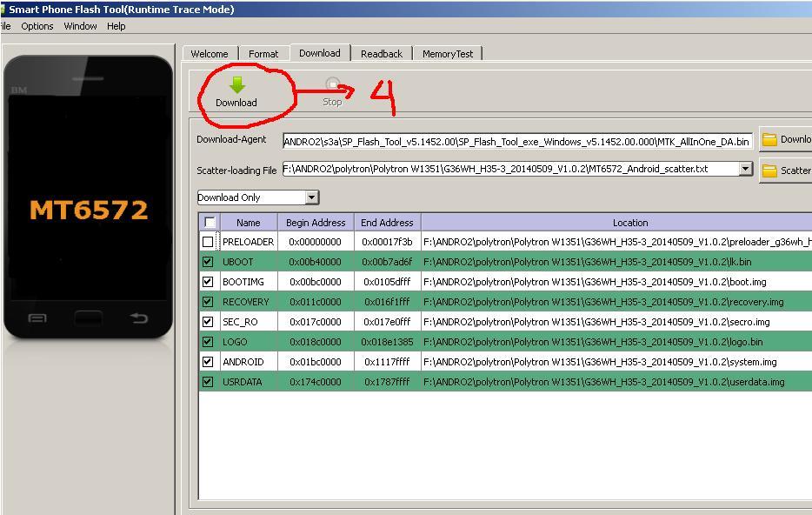The height and width of the screenshot is (515, 812).
Task: Open the Download Only mode dropdown
Action: pos(311,197)
